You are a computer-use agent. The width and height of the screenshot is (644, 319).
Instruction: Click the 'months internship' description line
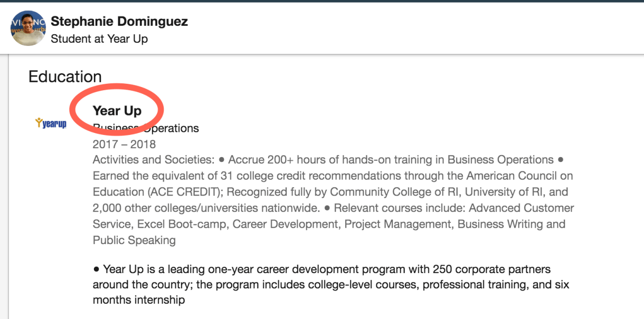pyautogui.click(x=139, y=301)
